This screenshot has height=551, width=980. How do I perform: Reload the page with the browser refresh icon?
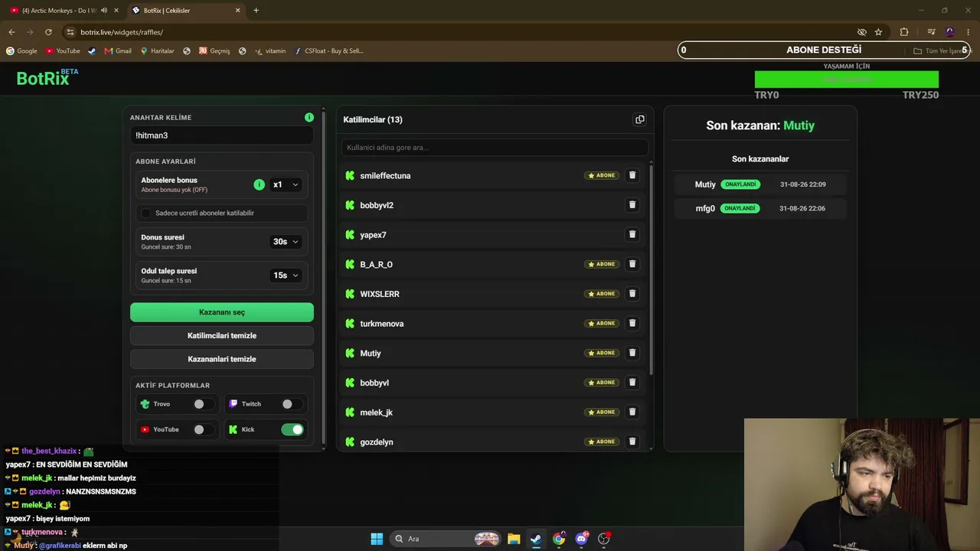pyautogui.click(x=48, y=32)
